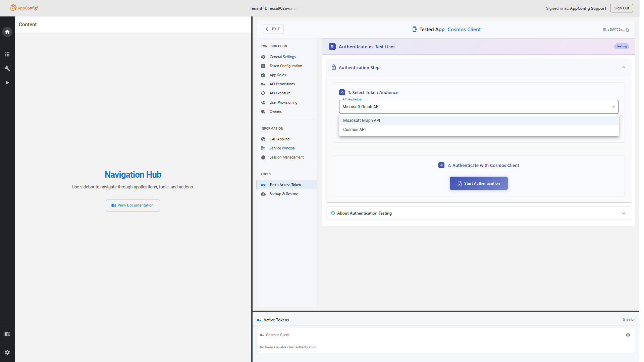Click the Authenticate as Test User header icon
Screen dimensions: 644x362
point(332,47)
